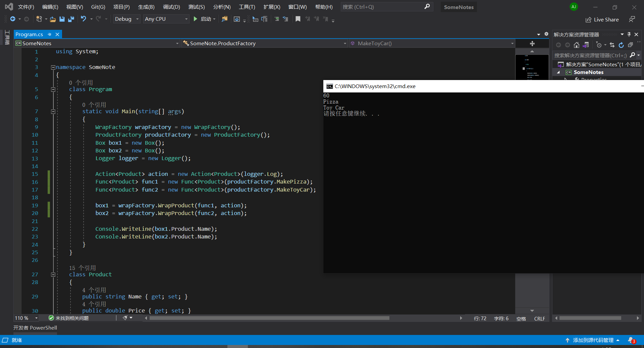Viewport: 644px width, 348px height.
Task: Refresh the Solution Explorer tree
Action: pos(621,45)
